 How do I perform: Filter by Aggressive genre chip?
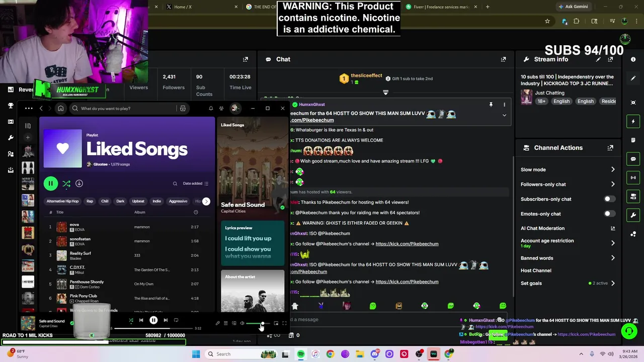(178, 201)
